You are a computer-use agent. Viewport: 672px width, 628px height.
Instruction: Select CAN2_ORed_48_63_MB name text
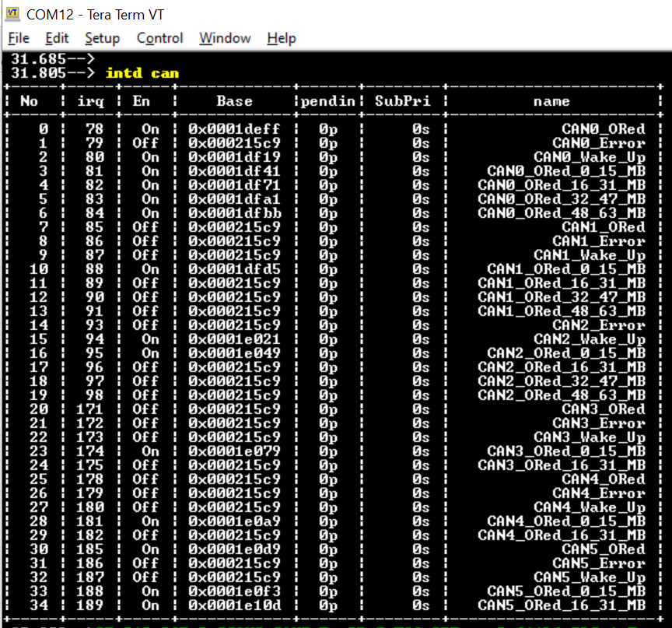tap(562, 395)
